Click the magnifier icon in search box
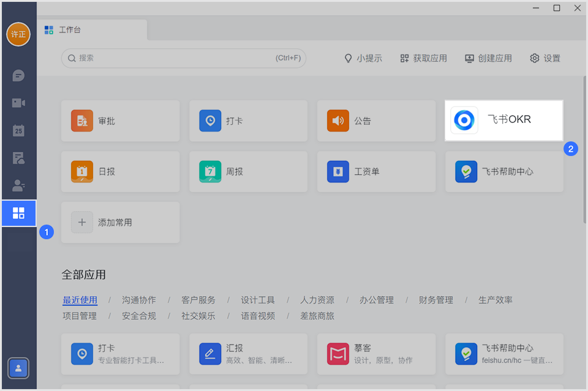Image resolution: width=588 pixels, height=391 pixels. (x=72, y=58)
